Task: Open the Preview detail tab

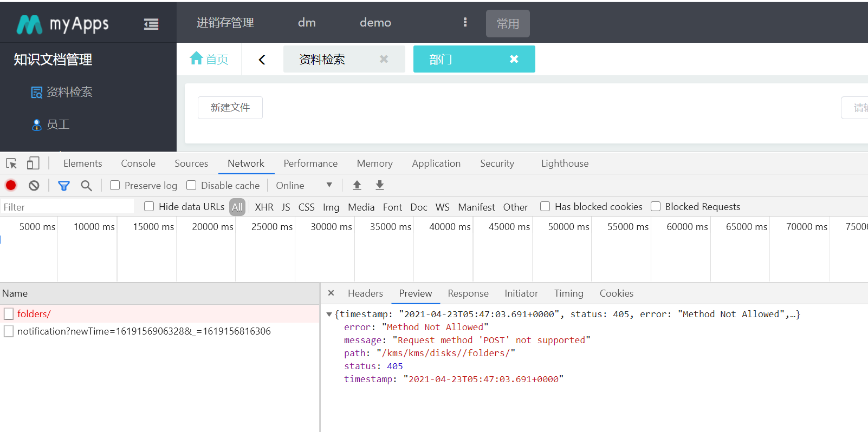Action: pos(416,293)
